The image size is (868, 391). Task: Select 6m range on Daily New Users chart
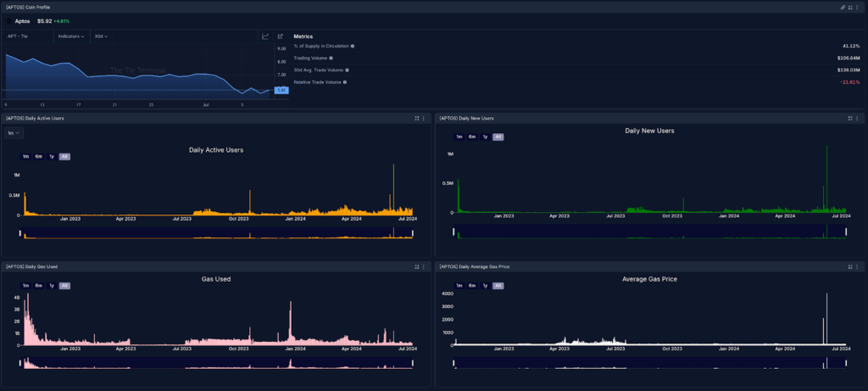(472, 137)
